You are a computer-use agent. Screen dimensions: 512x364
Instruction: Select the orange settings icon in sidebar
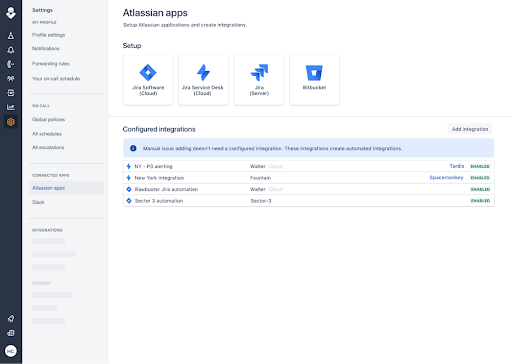tap(11, 122)
